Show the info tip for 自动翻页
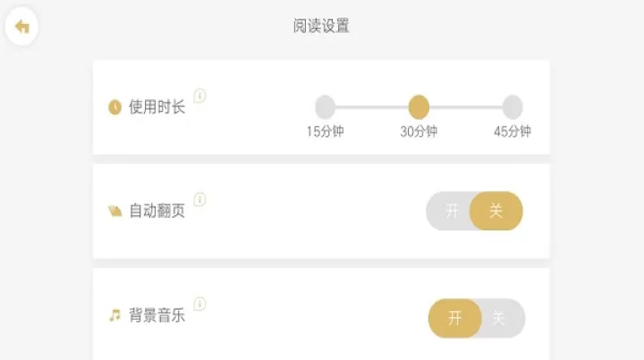This screenshot has width=644, height=360. coord(200,199)
